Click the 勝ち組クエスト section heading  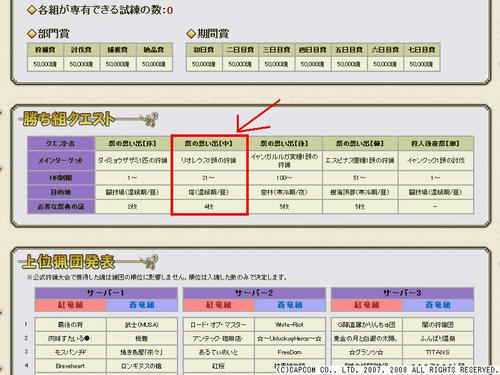[x=69, y=119]
